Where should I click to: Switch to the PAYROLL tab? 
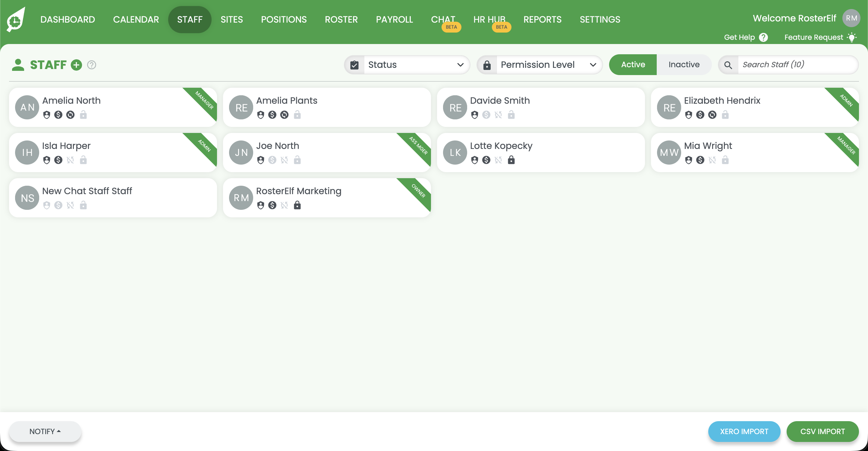[x=394, y=19]
